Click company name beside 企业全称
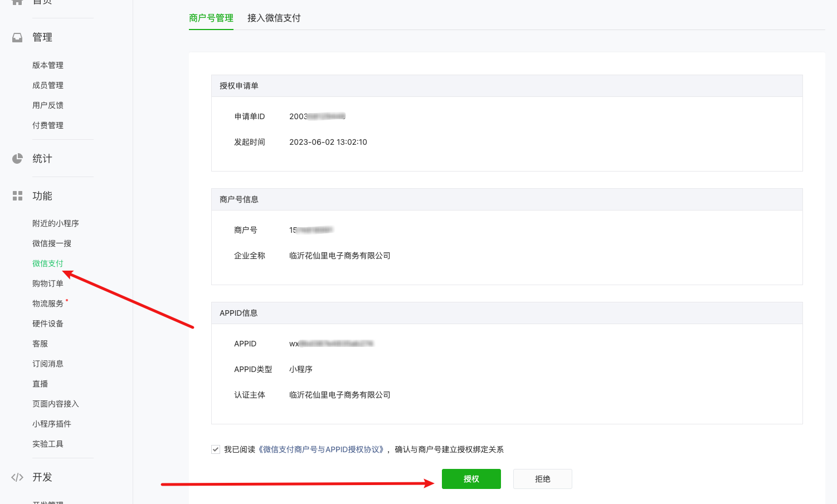Screen dimensions: 837x504 pyautogui.click(x=340, y=256)
